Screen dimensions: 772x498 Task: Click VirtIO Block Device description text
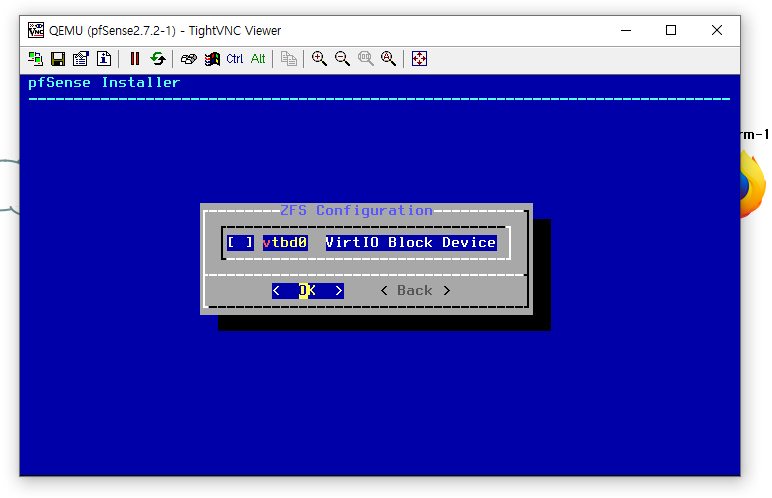411,242
